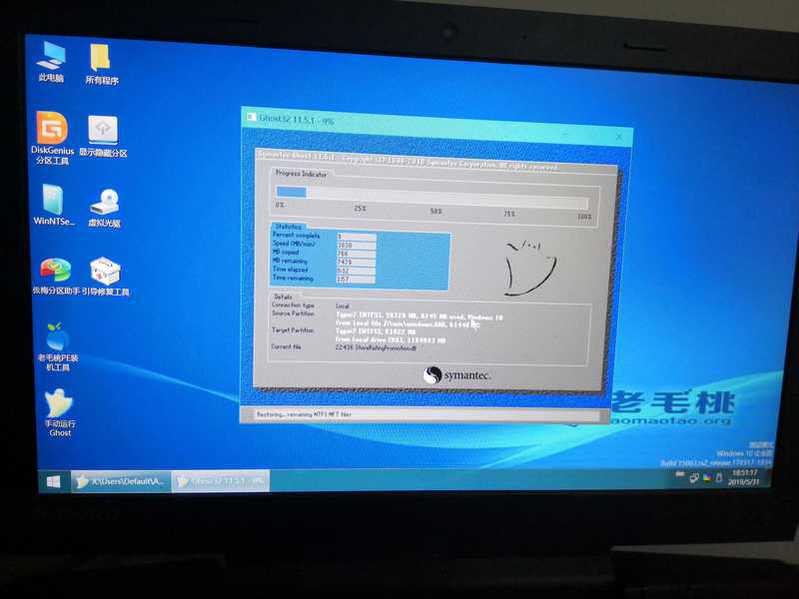The image size is (799, 599).
Task: Click the Windows Start button
Action: click(53, 481)
